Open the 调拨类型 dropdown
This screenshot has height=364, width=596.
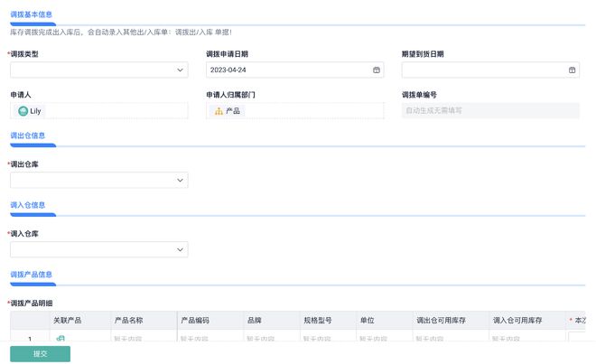click(x=98, y=70)
